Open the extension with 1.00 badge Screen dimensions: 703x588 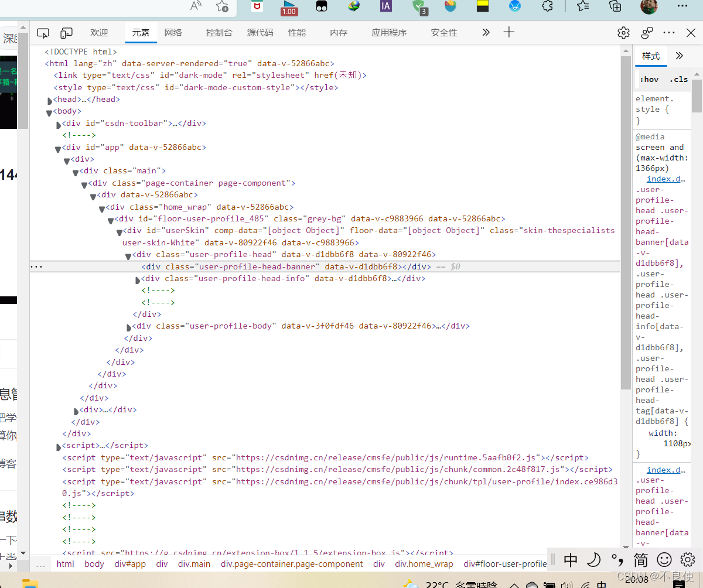point(289,7)
